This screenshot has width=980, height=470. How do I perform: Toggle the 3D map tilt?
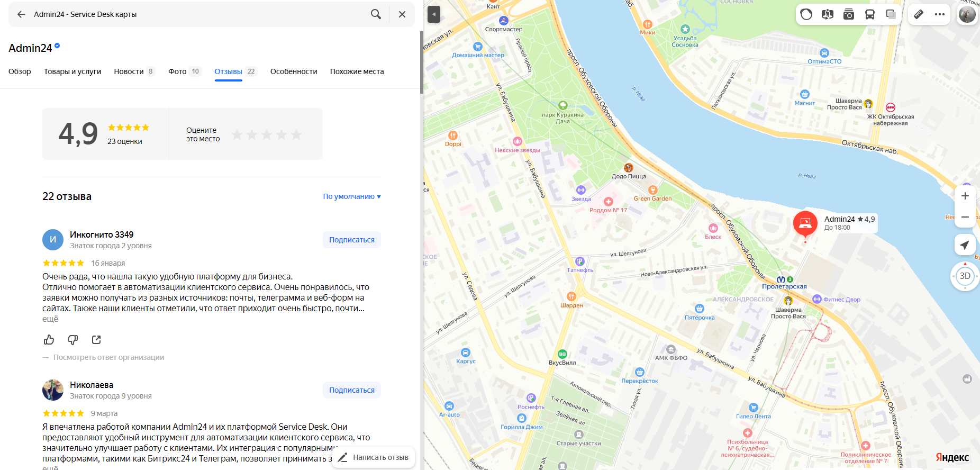[965, 276]
